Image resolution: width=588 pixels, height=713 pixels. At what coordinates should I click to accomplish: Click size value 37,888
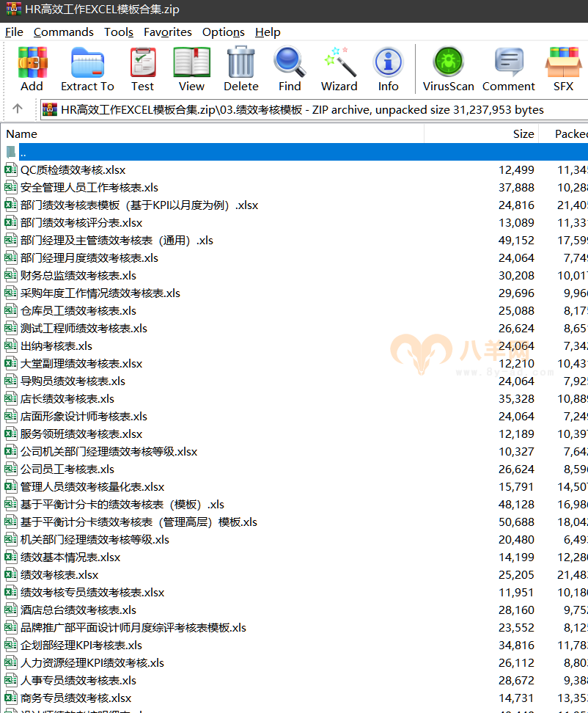pyautogui.click(x=517, y=187)
